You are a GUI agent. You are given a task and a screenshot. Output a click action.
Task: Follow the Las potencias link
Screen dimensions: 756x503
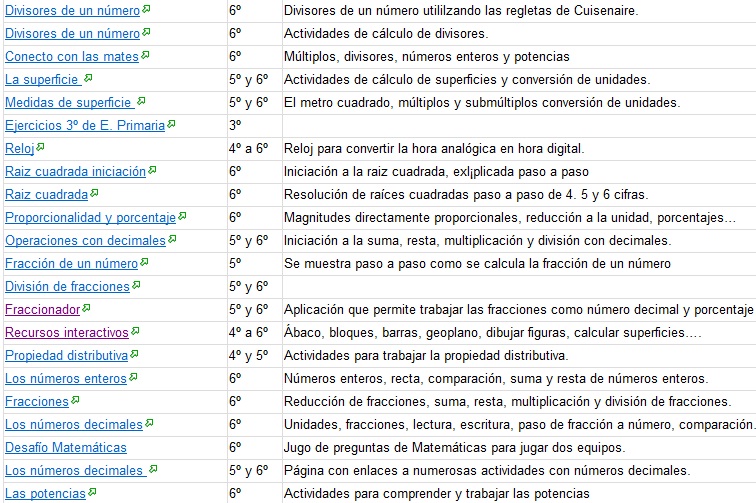tap(45, 494)
